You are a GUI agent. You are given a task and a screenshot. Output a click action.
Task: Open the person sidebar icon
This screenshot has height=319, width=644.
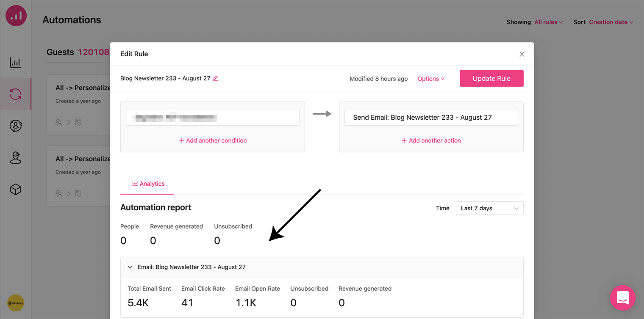pyautogui.click(x=16, y=158)
